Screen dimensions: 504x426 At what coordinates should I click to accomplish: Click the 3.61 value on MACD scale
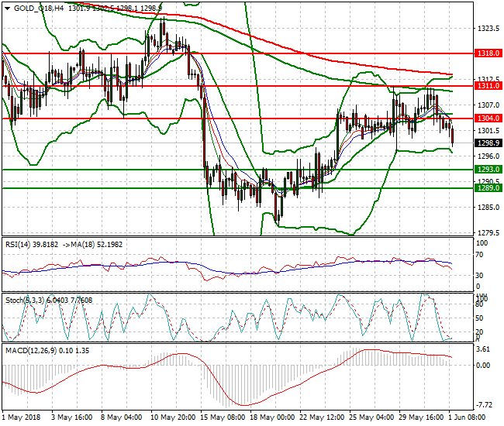482,349
